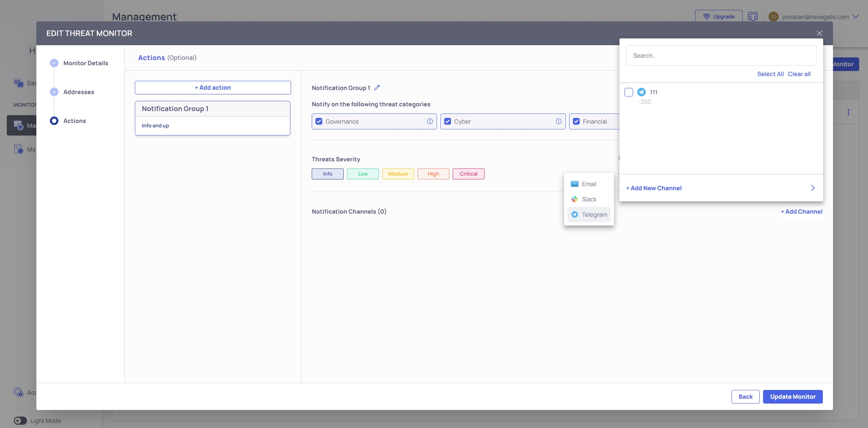Choose Email from the channel type menu
Viewport: 868px width, 428px height.
click(x=588, y=184)
